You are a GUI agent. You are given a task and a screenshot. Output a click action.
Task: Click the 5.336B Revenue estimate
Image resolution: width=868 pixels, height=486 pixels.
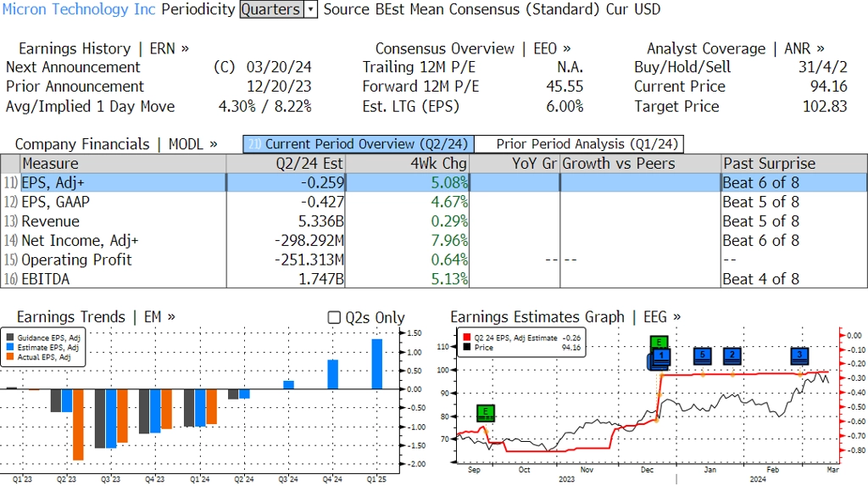point(321,221)
